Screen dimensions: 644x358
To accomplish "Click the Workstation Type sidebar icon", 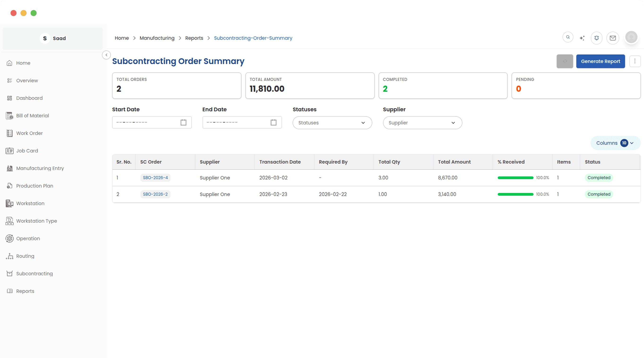I will coord(9,221).
